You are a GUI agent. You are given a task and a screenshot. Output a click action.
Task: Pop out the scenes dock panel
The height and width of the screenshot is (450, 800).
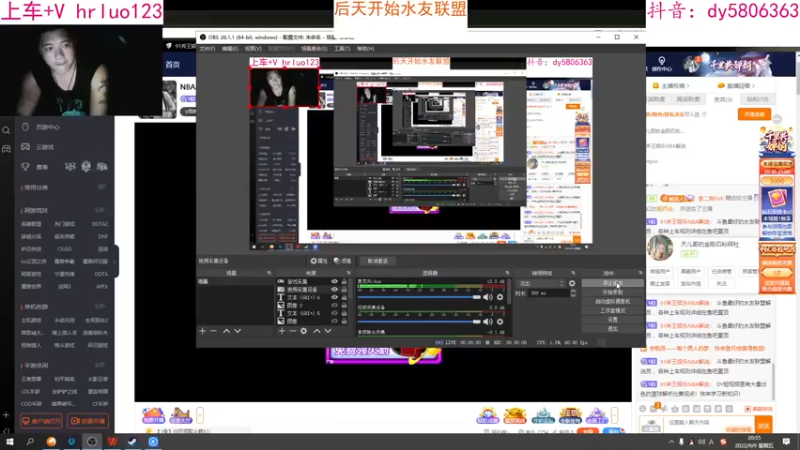pos(269,273)
